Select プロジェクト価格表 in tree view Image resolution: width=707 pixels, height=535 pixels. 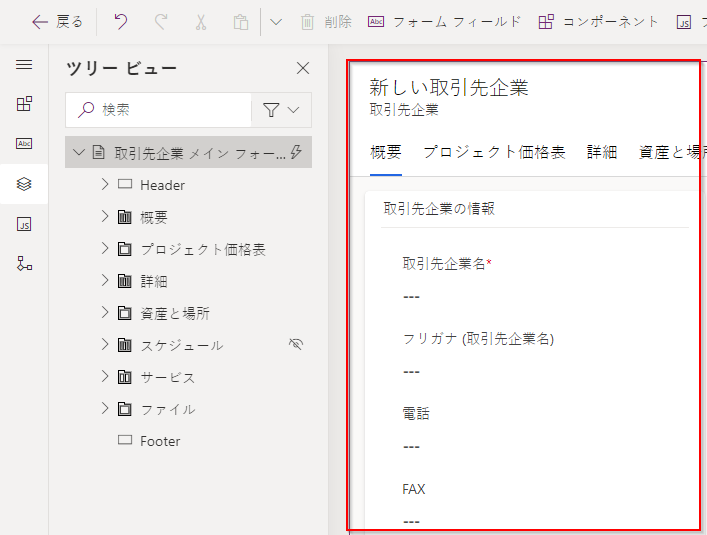[203, 249]
